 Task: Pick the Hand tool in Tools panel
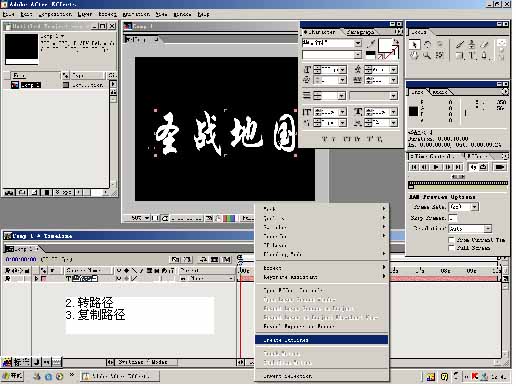pyautogui.click(x=414, y=55)
